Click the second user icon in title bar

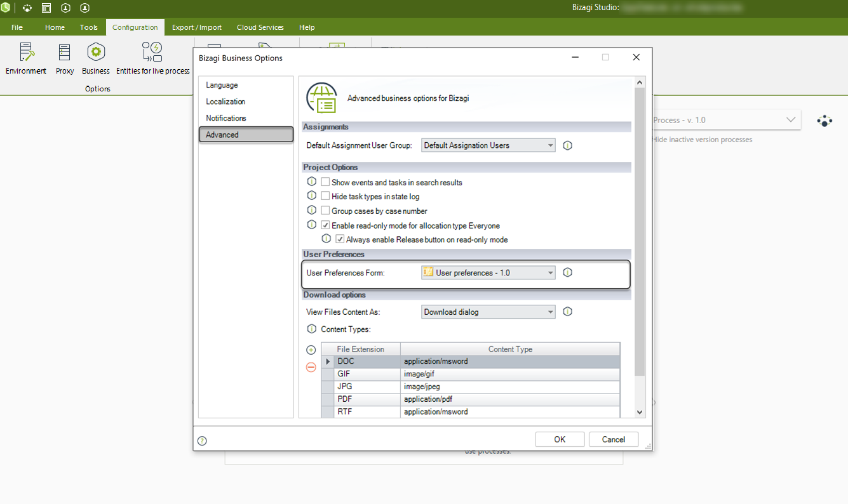point(84,8)
